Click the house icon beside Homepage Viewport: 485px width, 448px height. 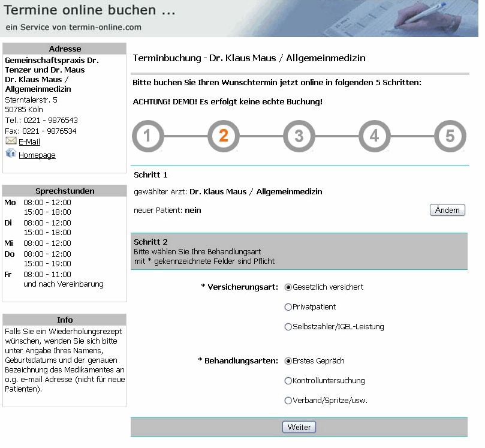[x=10, y=154]
